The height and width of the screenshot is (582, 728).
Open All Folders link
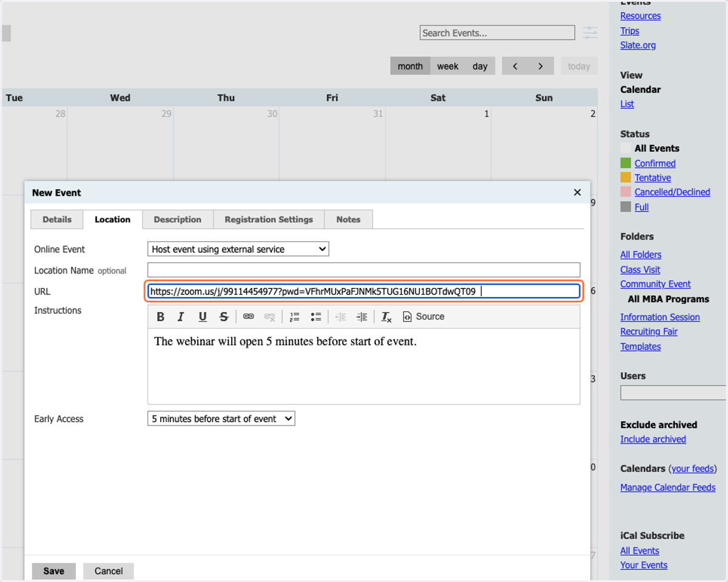pos(641,255)
